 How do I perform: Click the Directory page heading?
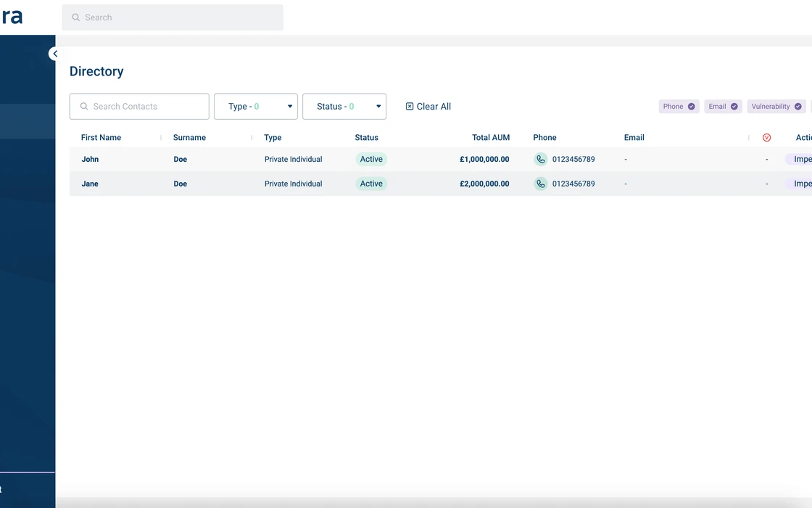(96, 71)
